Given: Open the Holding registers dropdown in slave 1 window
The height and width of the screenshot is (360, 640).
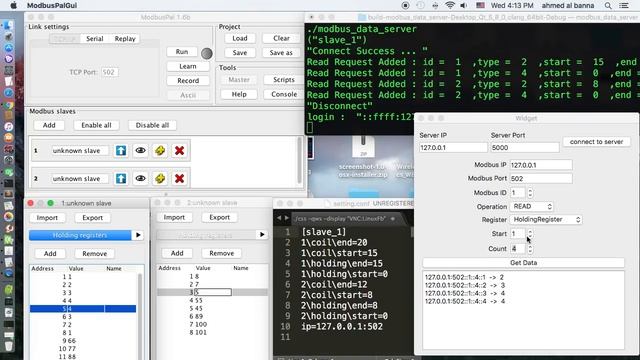Looking at the screenshot, I should coord(80,235).
